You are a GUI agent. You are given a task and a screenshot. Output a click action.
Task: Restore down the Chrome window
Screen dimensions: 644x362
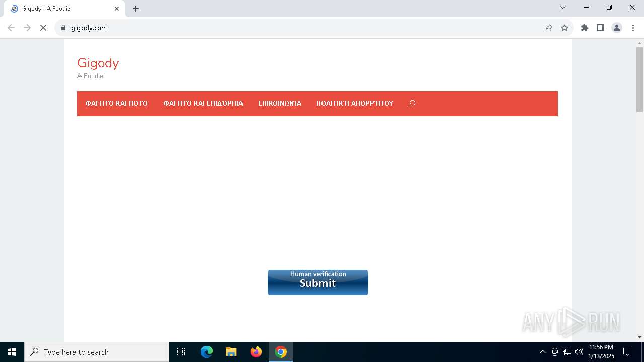(x=609, y=7)
